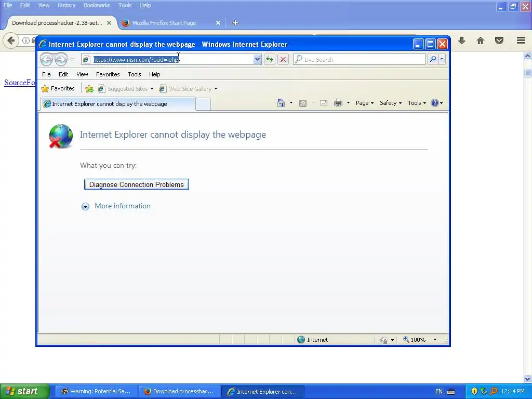Viewport: 532px width, 399px height.
Task: Click the magnifier tray icon
Action: pos(494,392)
